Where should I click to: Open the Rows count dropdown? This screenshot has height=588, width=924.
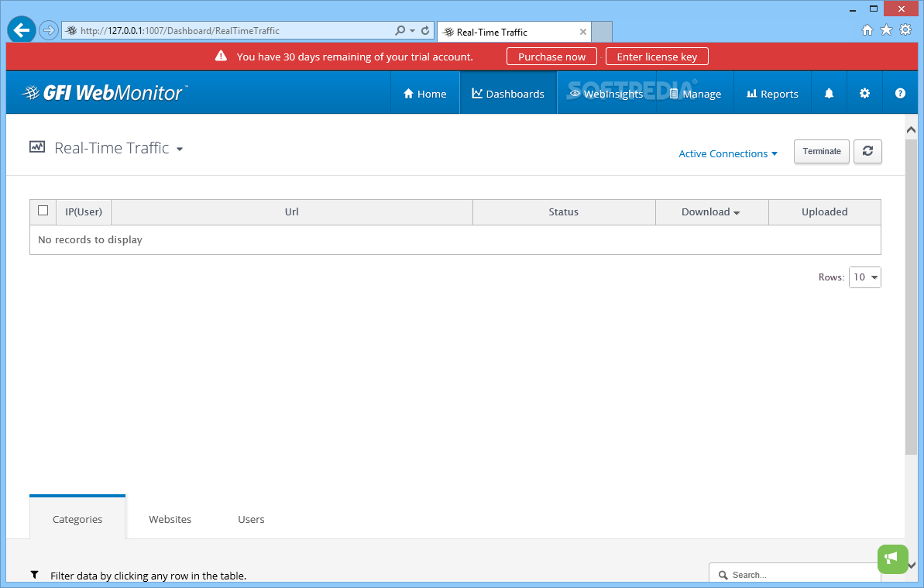click(x=864, y=277)
